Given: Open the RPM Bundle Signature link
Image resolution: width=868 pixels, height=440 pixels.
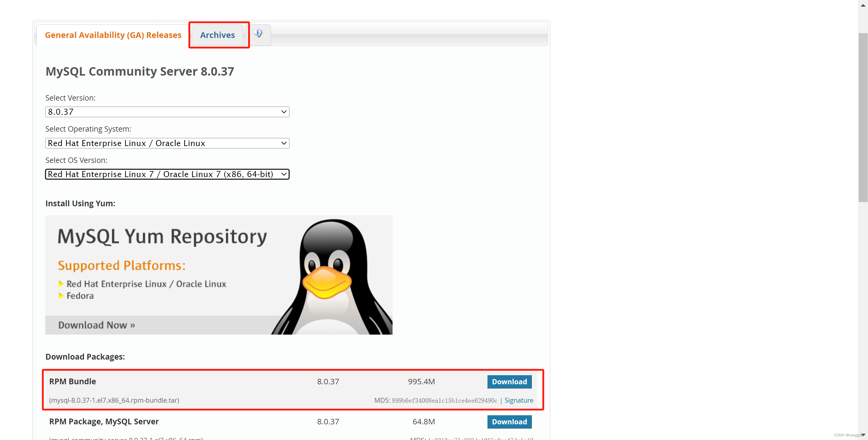Looking at the screenshot, I should (x=519, y=400).
